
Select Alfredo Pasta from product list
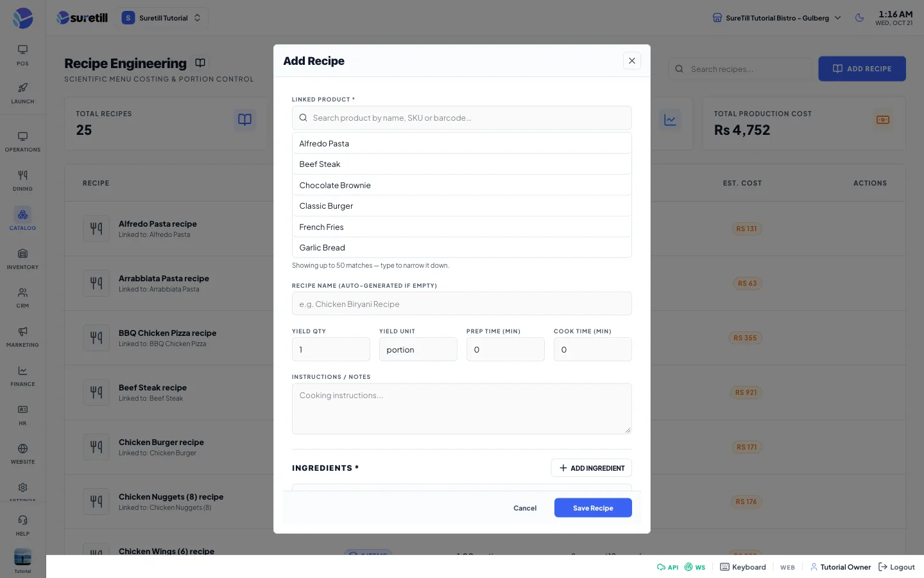[x=462, y=143]
